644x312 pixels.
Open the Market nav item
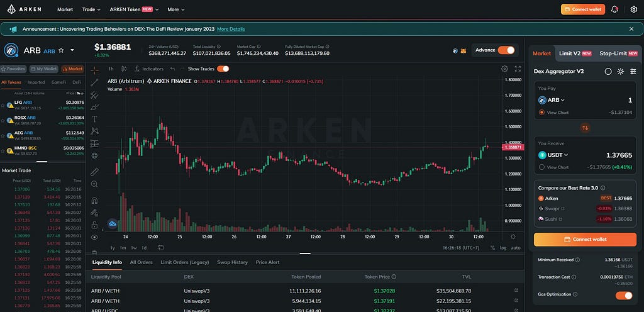click(65, 9)
